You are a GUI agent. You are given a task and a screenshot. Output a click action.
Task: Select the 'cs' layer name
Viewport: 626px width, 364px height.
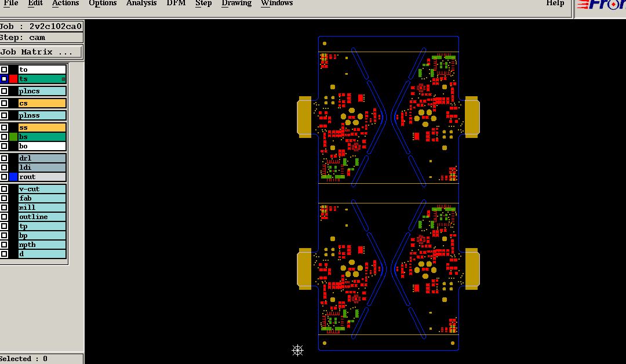pos(42,103)
